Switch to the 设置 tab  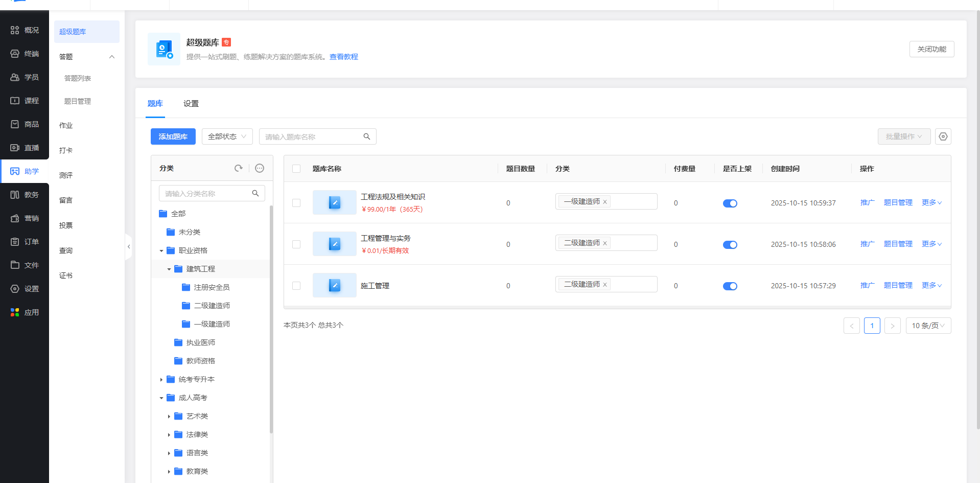[x=191, y=104]
